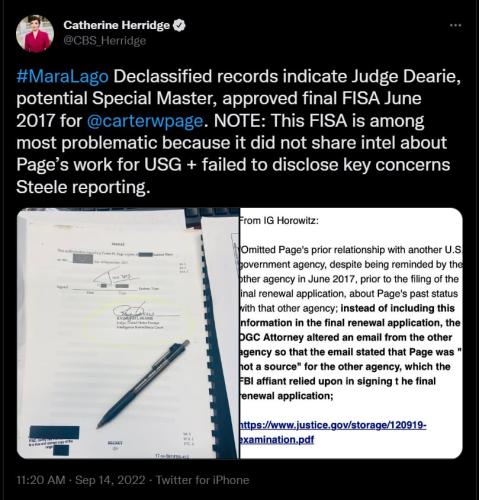Click the pen in the document photo

(x=143, y=384)
